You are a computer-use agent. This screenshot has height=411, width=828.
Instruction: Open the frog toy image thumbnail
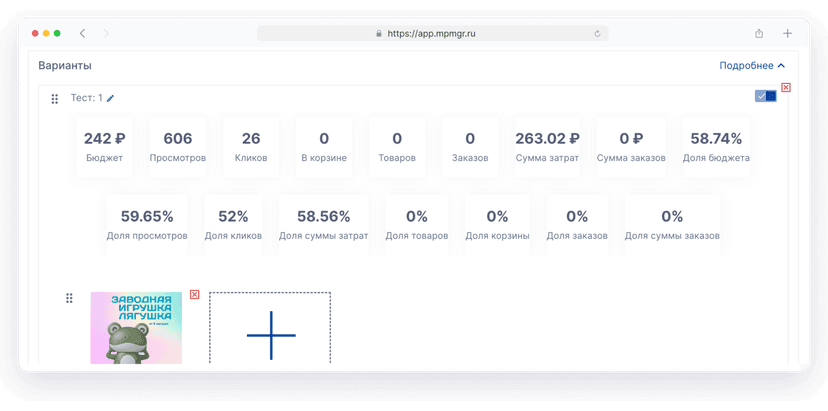tap(136, 327)
